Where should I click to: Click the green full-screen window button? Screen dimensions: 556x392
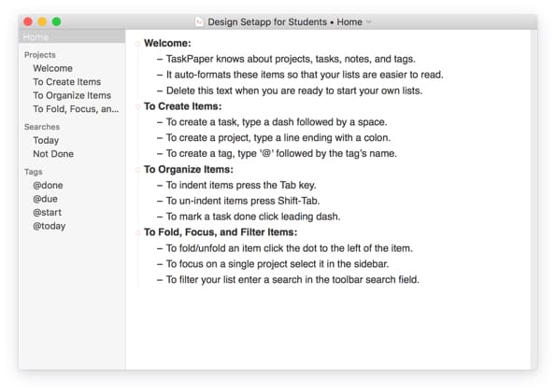[x=56, y=22]
